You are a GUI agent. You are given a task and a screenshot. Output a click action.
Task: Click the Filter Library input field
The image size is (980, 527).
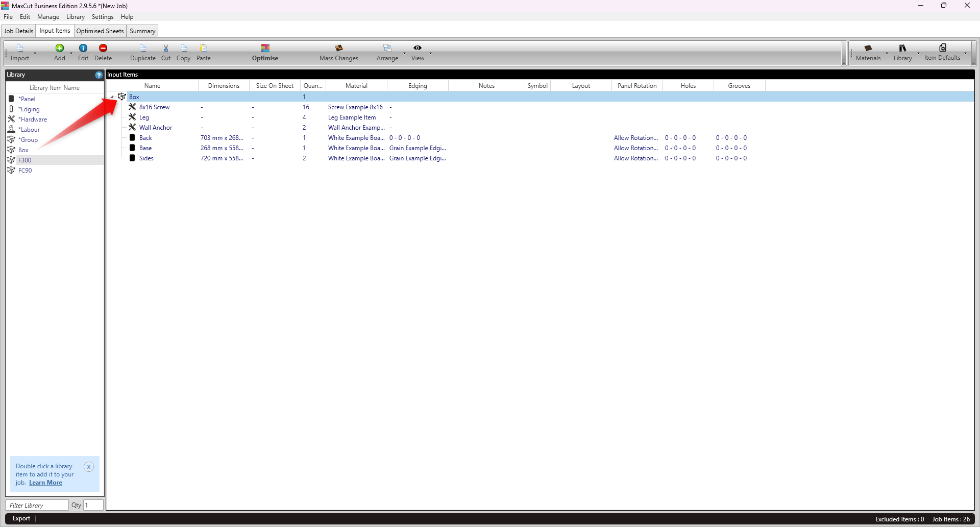tap(37, 505)
